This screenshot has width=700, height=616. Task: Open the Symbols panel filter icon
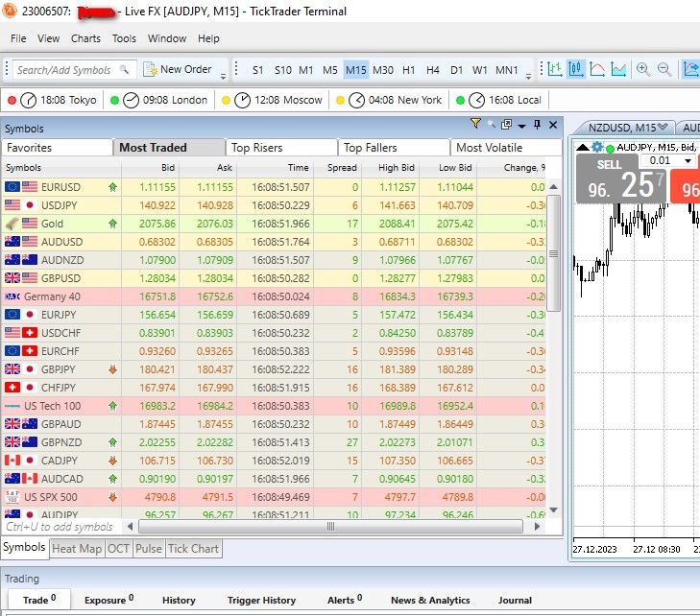pyautogui.click(x=475, y=124)
